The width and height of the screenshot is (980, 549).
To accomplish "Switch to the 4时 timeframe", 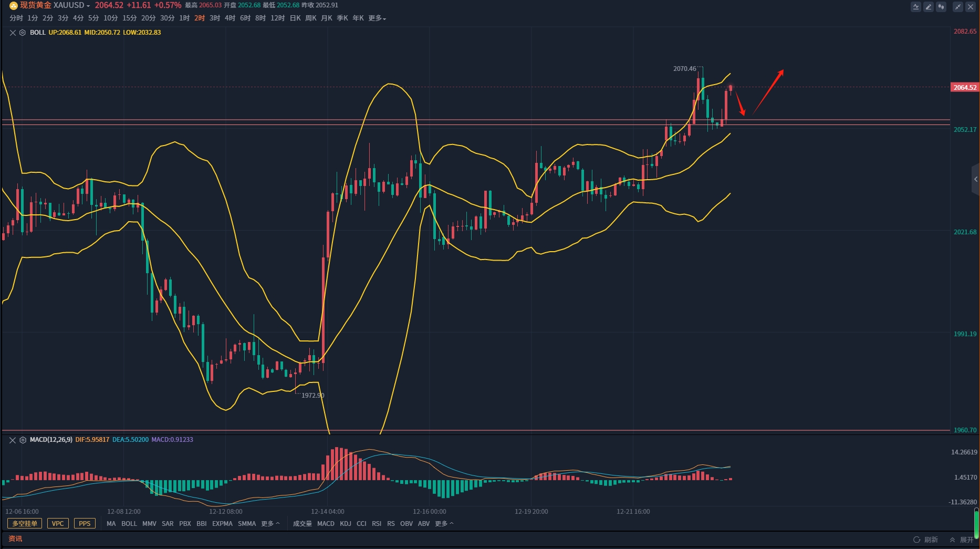I will click(230, 18).
